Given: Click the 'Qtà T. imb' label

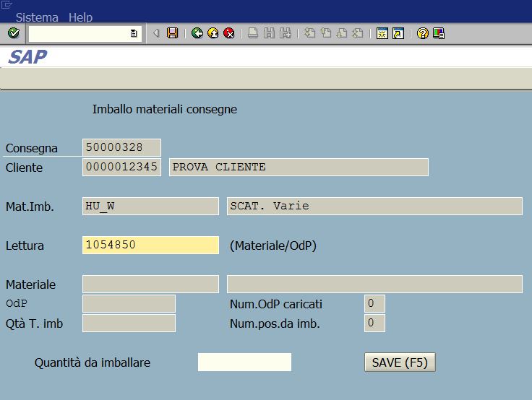Looking at the screenshot, I should 34,323.
